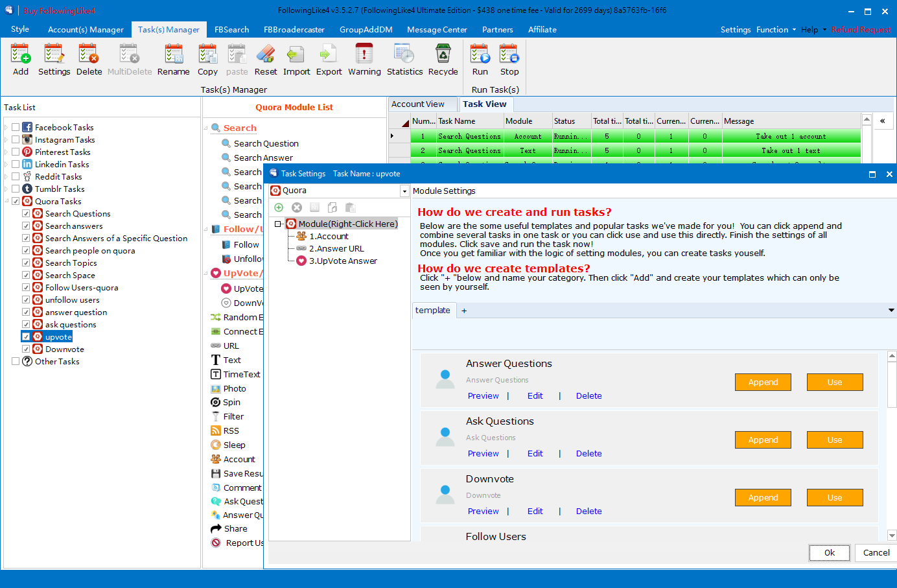Screen dimensions: 897x588
Task: Select the Sleep module icon
Action: pos(216,445)
